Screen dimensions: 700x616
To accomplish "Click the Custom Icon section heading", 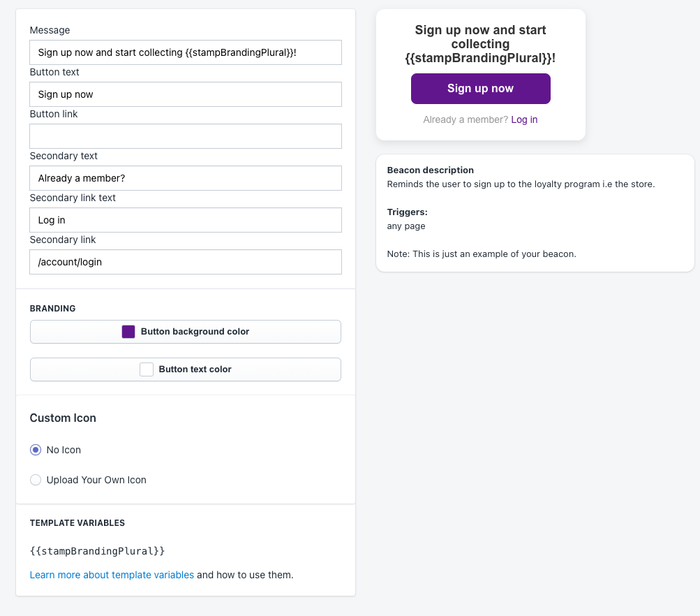I will [x=63, y=418].
